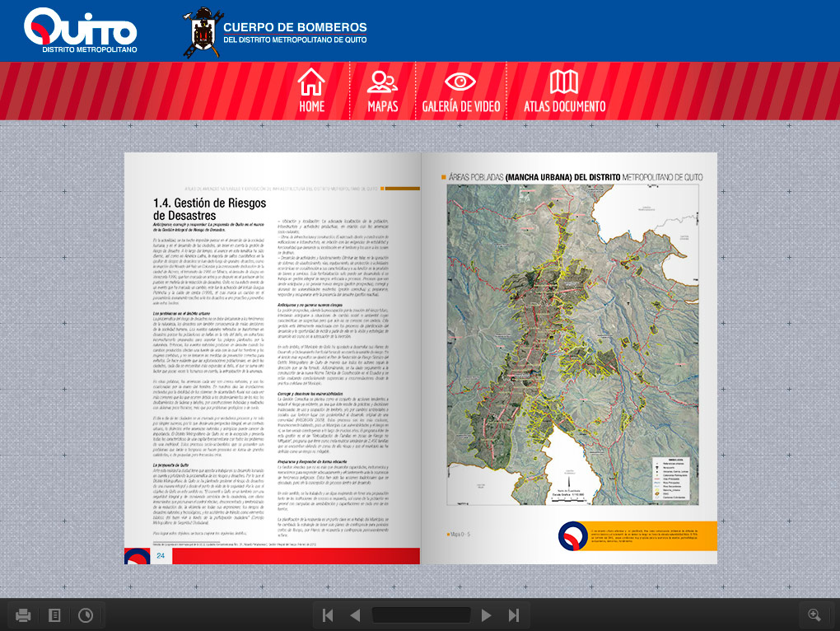
Task: Open the Cuerpo de Bomberos title link
Action: [x=295, y=32]
